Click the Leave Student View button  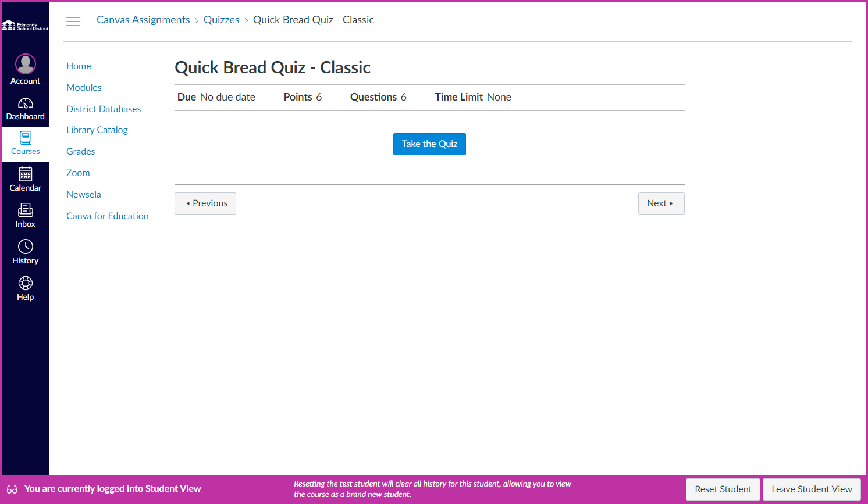tap(812, 489)
